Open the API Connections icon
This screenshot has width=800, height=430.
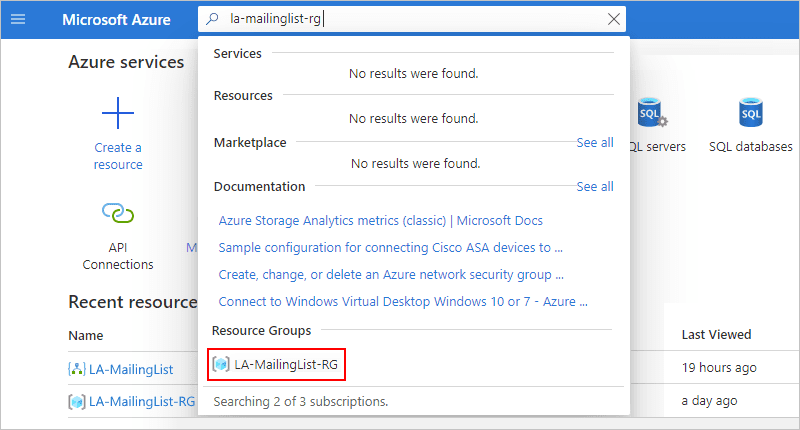point(118,213)
